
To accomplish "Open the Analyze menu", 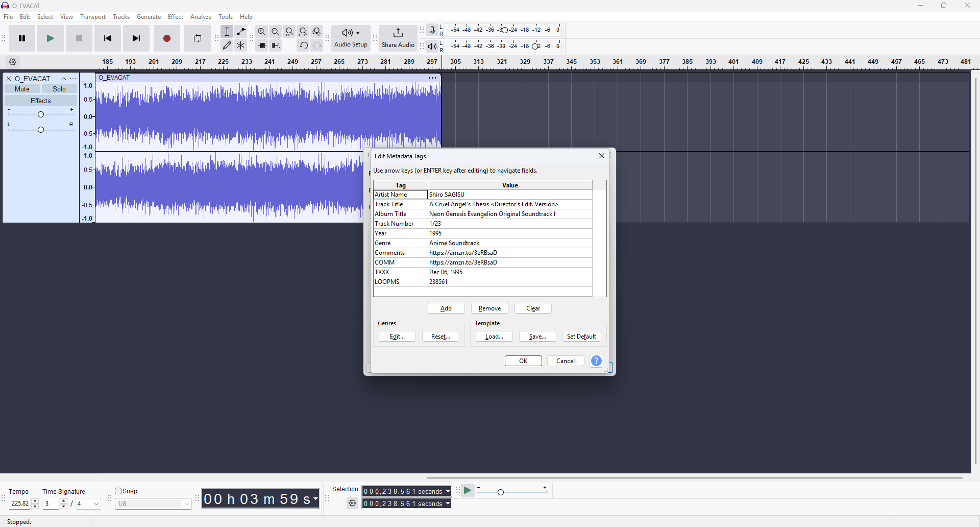I will [201, 17].
